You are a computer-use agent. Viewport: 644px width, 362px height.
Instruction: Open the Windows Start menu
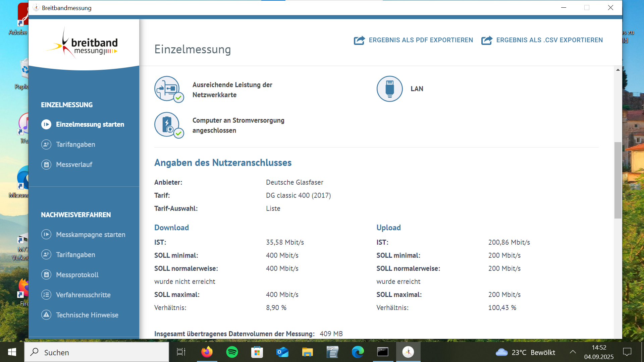pyautogui.click(x=12, y=352)
